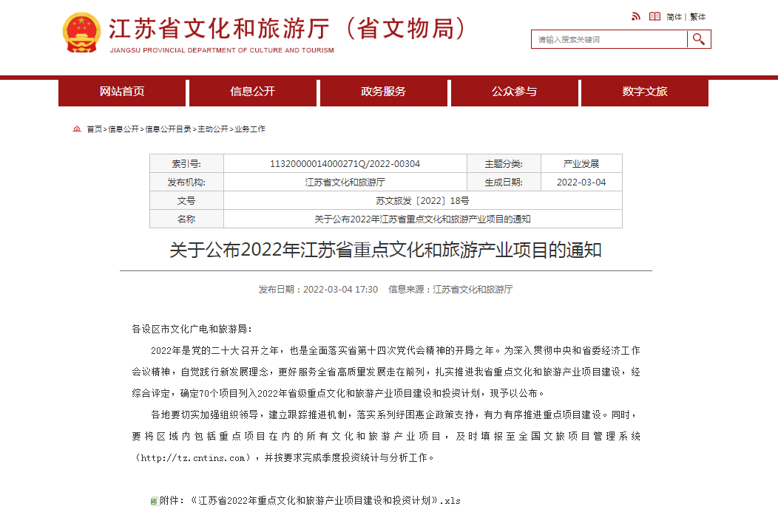
Task: Click the 首页 breadcrumb link
Action: [92, 129]
